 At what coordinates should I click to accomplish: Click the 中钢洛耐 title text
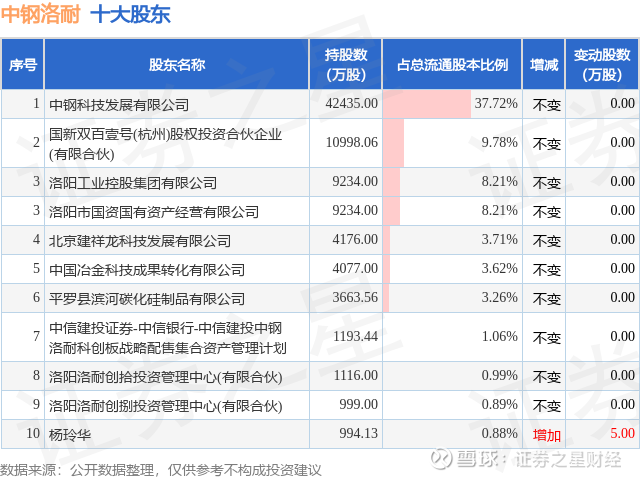(x=40, y=15)
